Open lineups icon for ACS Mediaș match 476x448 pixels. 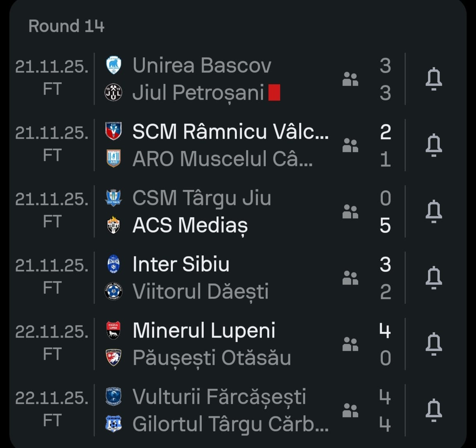pyautogui.click(x=350, y=211)
